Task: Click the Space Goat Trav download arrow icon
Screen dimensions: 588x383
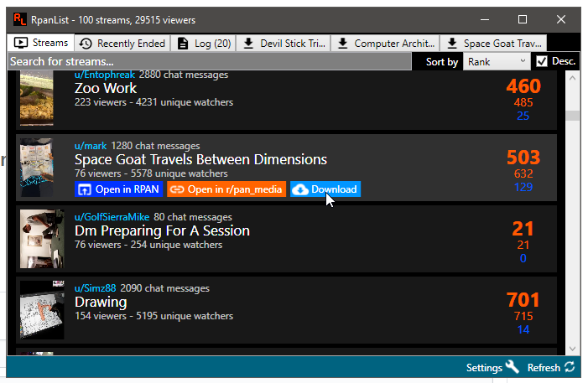Action: (x=452, y=43)
